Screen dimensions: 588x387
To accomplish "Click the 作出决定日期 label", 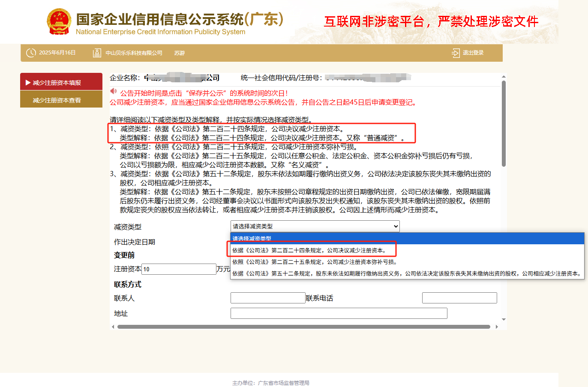I will (x=135, y=242).
